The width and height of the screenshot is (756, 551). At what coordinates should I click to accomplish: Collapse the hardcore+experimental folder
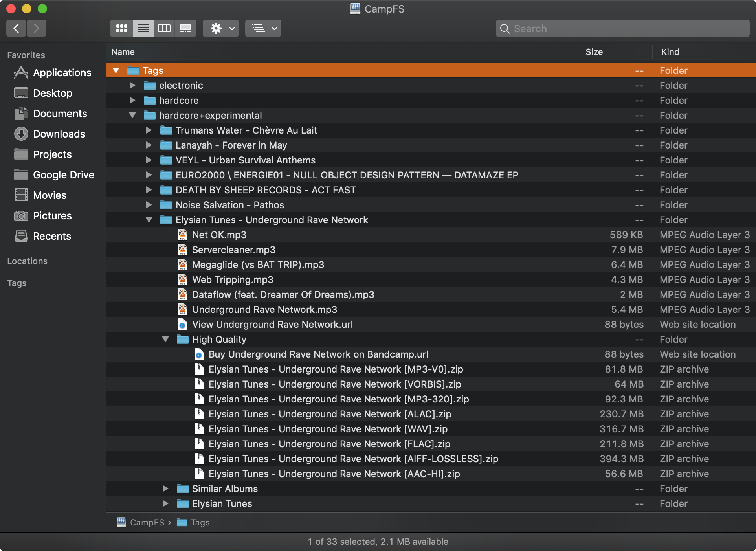(132, 116)
